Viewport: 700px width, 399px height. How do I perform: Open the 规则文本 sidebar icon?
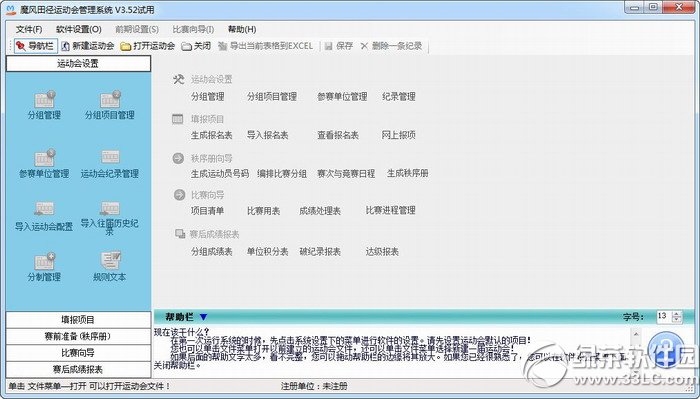pyautogui.click(x=110, y=266)
